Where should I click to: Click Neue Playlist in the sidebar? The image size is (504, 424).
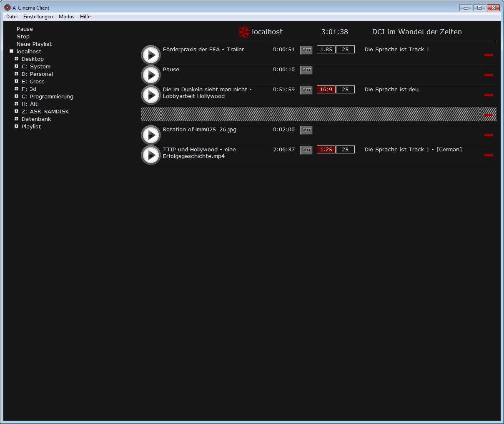click(x=34, y=44)
